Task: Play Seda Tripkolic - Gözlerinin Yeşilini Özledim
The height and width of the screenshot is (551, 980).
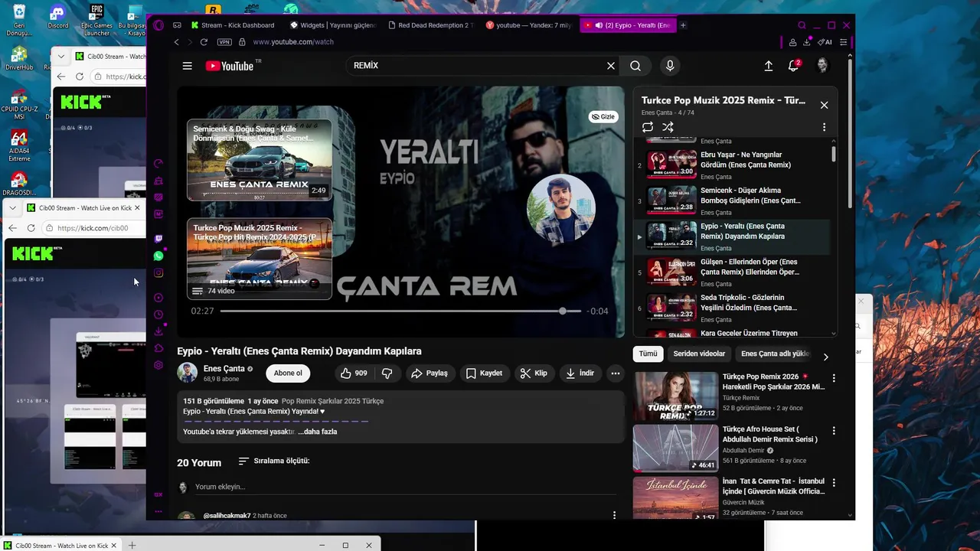Action: (x=733, y=308)
